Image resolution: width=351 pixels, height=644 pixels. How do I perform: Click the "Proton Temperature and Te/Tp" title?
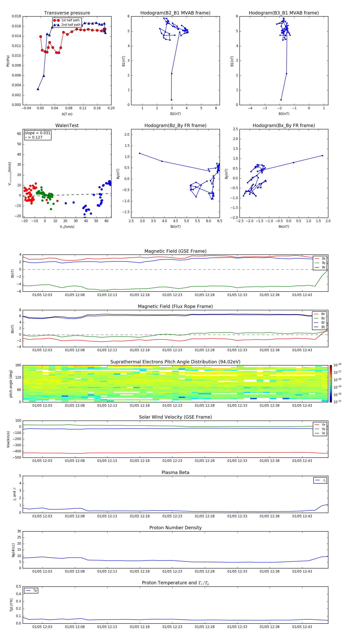pos(175,583)
